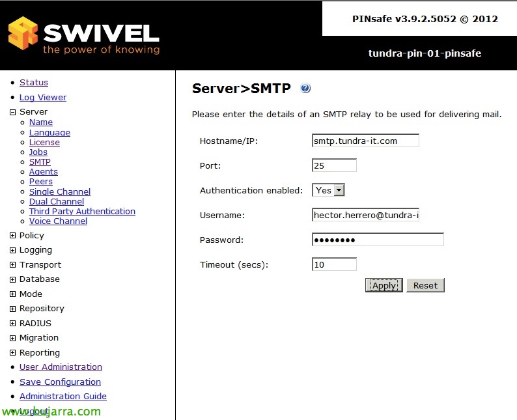Select the SMTP link in the sidebar
The width and height of the screenshot is (517, 420).
tap(40, 162)
